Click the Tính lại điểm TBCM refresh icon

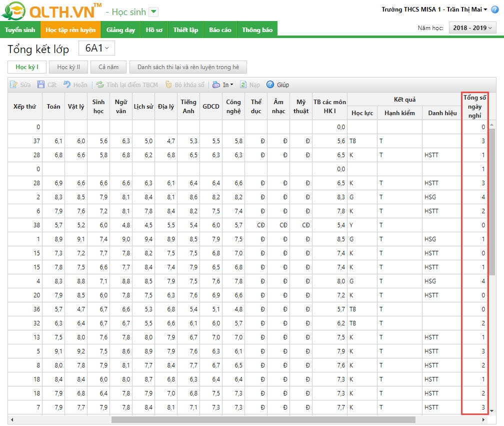100,85
